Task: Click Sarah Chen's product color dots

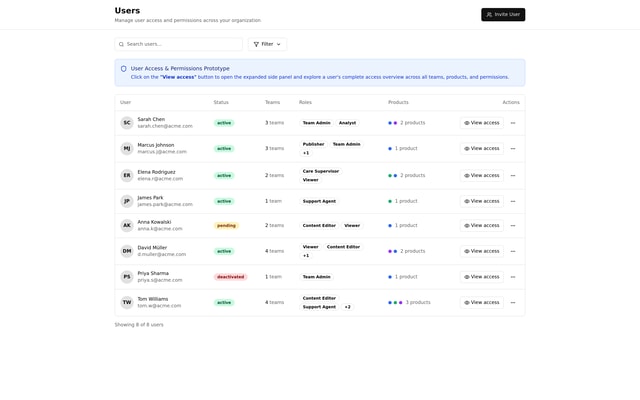Action: (x=392, y=123)
